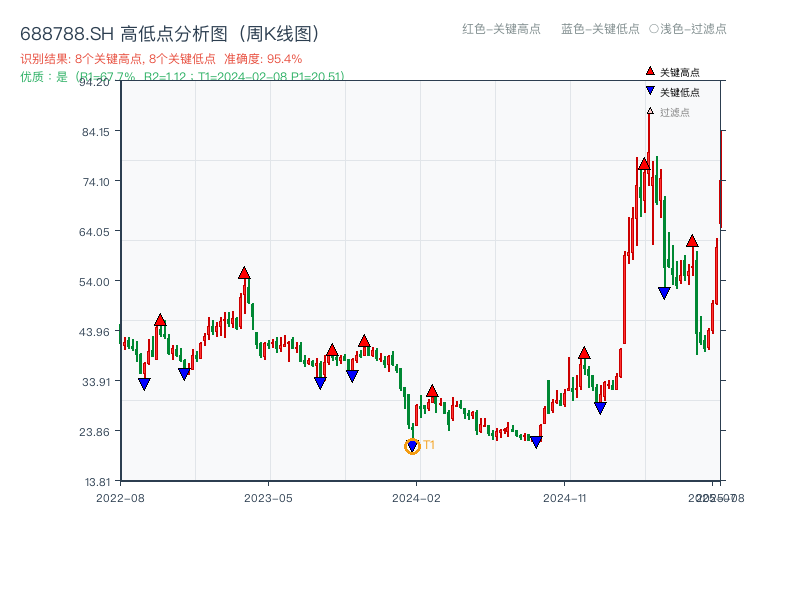Select the red high marker above 84.15 peak candles
The height and width of the screenshot is (600, 800).
[x=644, y=164]
